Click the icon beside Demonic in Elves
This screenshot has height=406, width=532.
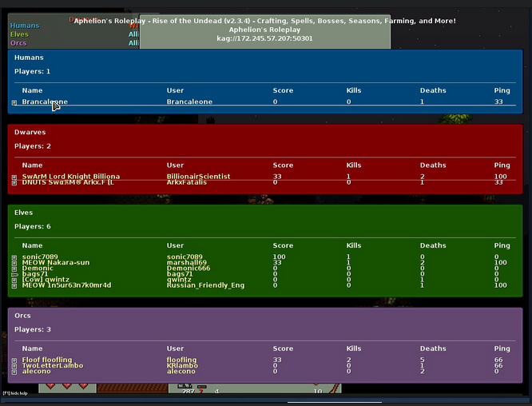click(14, 269)
